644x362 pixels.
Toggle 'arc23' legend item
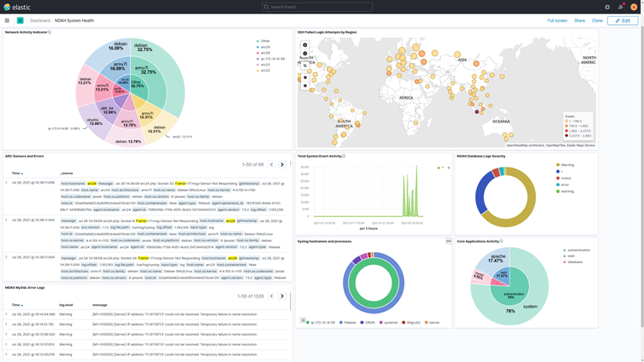pyautogui.click(x=263, y=65)
